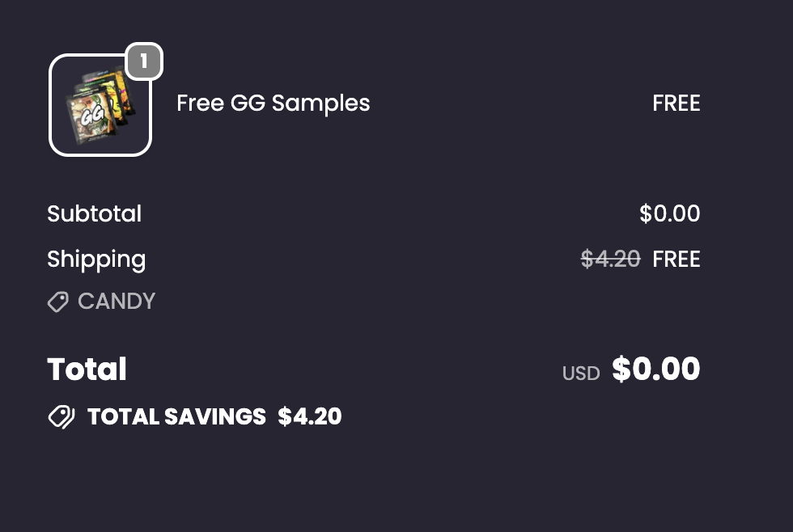793x532 pixels.
Task: Open the Free GG Samples product name
Action: point(273,103)
